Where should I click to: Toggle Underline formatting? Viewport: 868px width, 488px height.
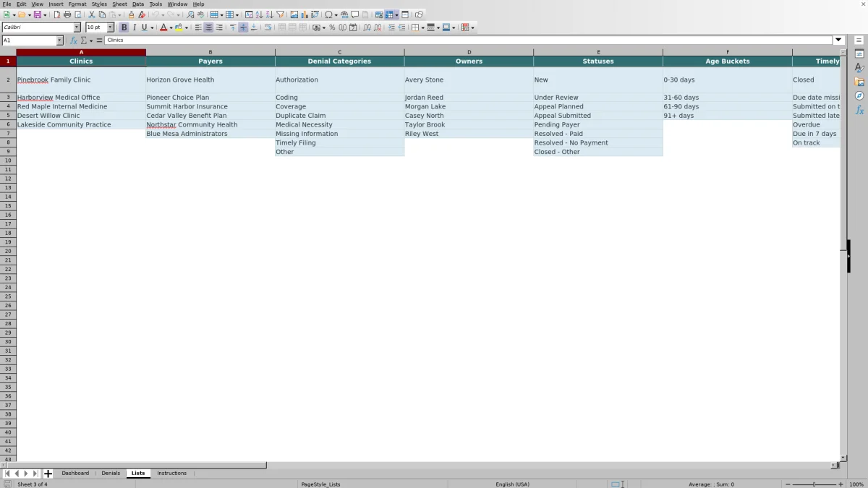coord(144,27)
